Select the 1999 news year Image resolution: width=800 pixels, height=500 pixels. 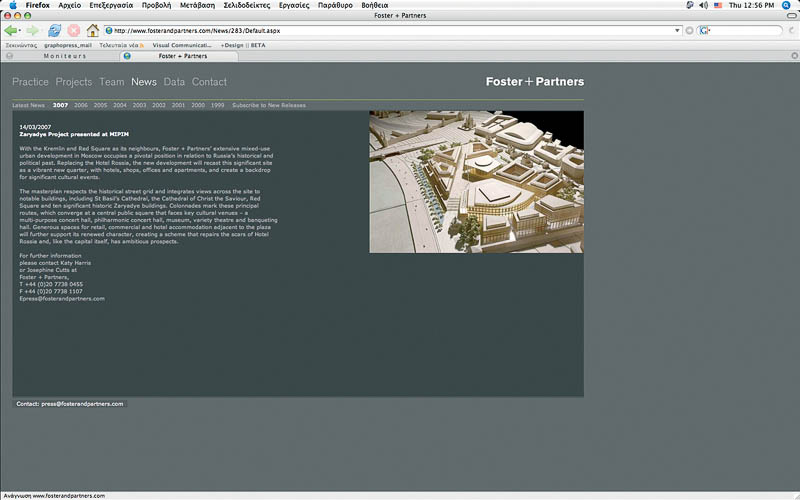217,105
